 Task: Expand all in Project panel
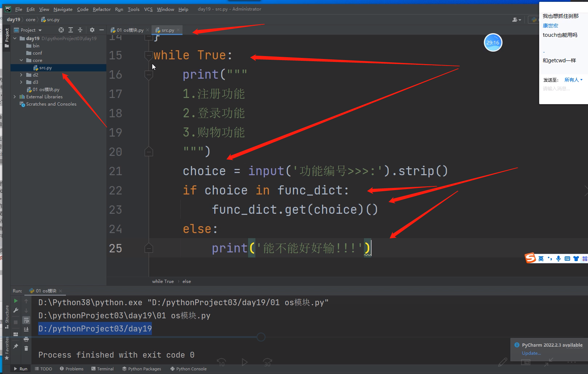click(x=71, y=30)
